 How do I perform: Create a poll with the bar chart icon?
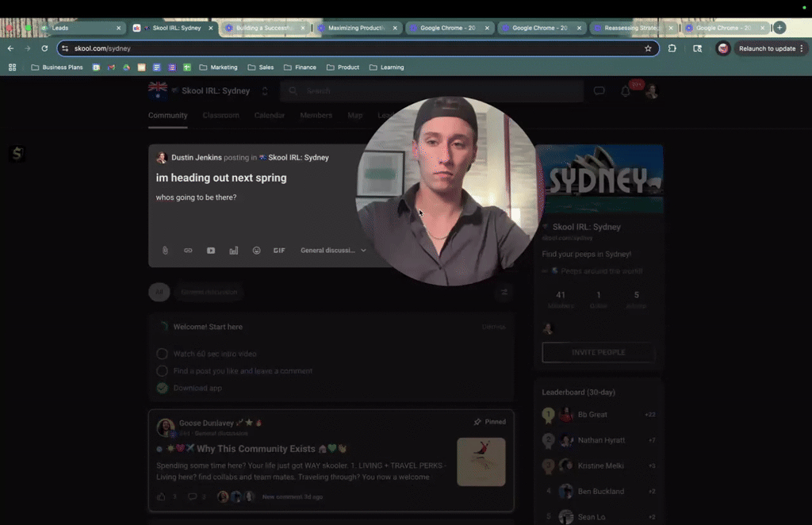(x=234, y=251)
